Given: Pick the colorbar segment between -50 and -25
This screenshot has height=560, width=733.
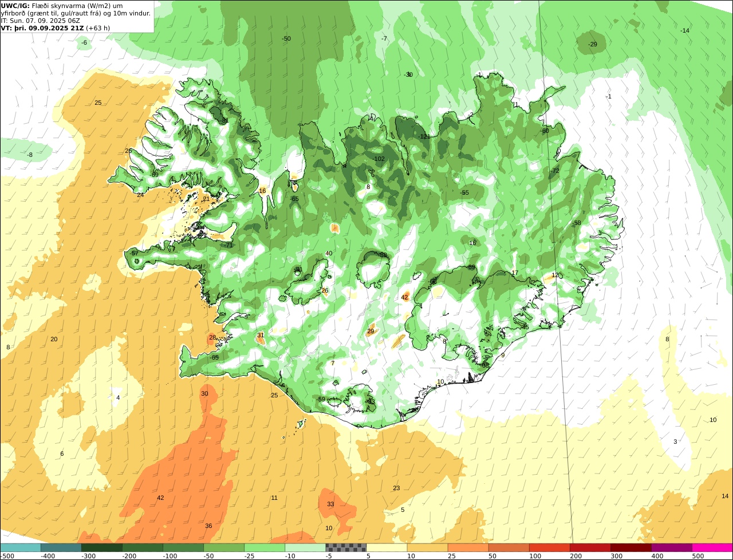Looking at the screenshot, I should (x=223, y=548).
